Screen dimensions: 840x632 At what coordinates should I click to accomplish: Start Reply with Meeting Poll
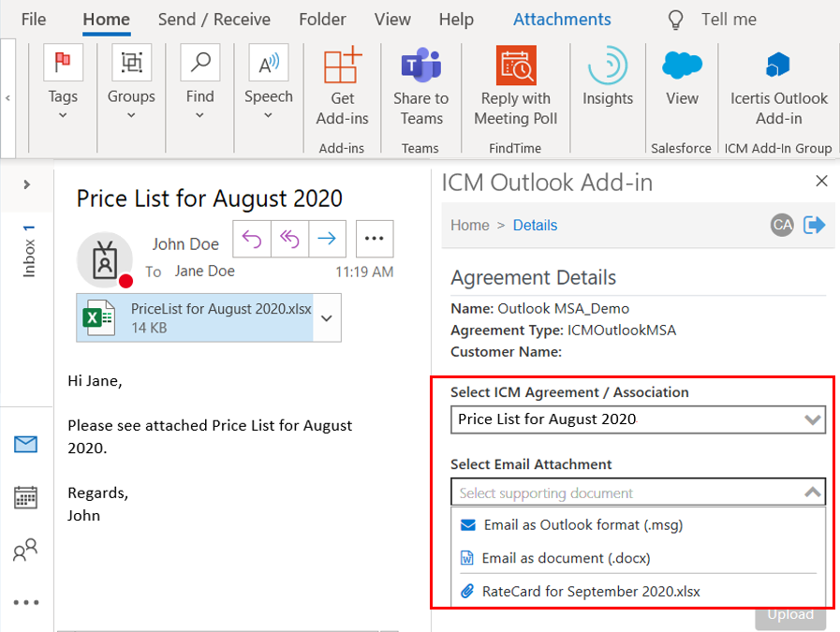point(515,88)
